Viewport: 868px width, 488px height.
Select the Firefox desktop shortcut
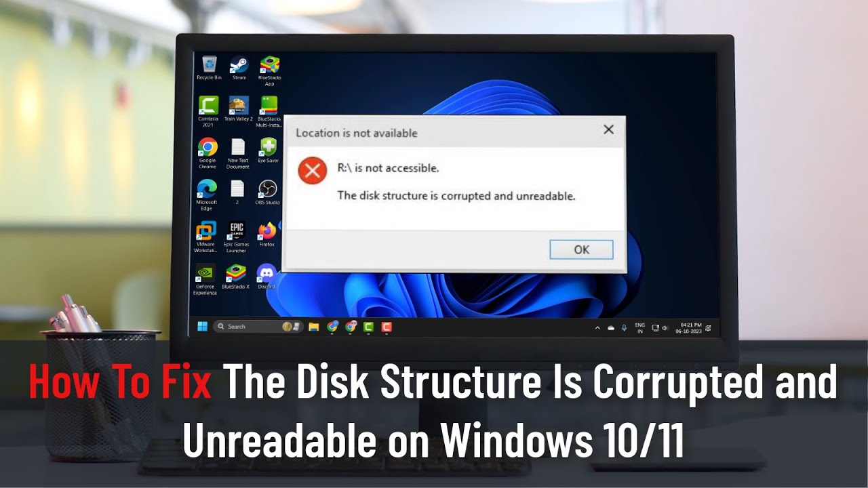tap(267, 235)
